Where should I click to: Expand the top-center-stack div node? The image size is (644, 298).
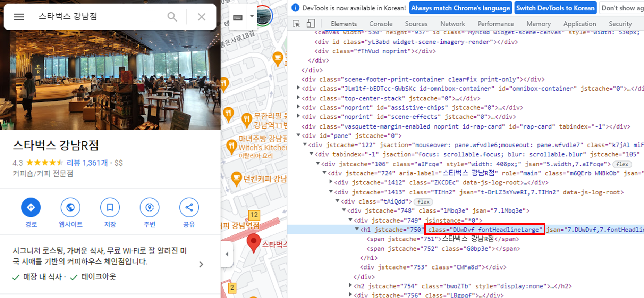coord(298,98)
